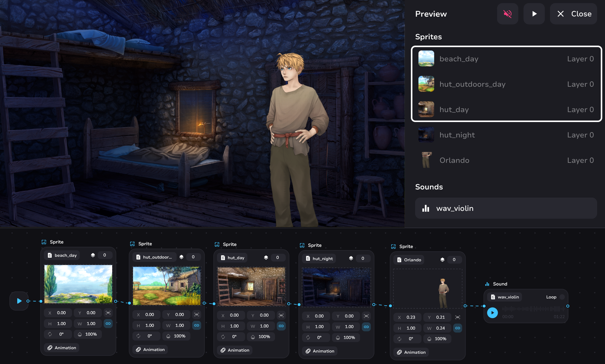Toggle aspect-ratio link on Orlando node
Viewport: 605px width, 364px height.
(457, 328)
